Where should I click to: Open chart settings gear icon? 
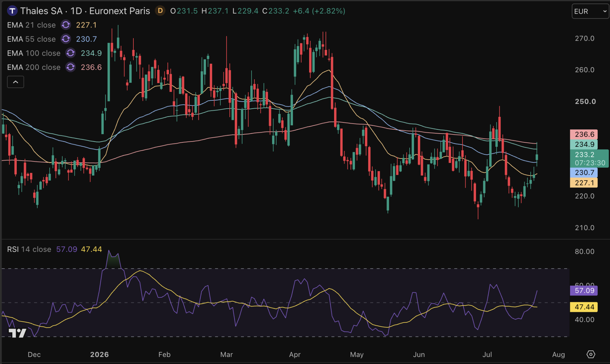[x=590, y=354]
